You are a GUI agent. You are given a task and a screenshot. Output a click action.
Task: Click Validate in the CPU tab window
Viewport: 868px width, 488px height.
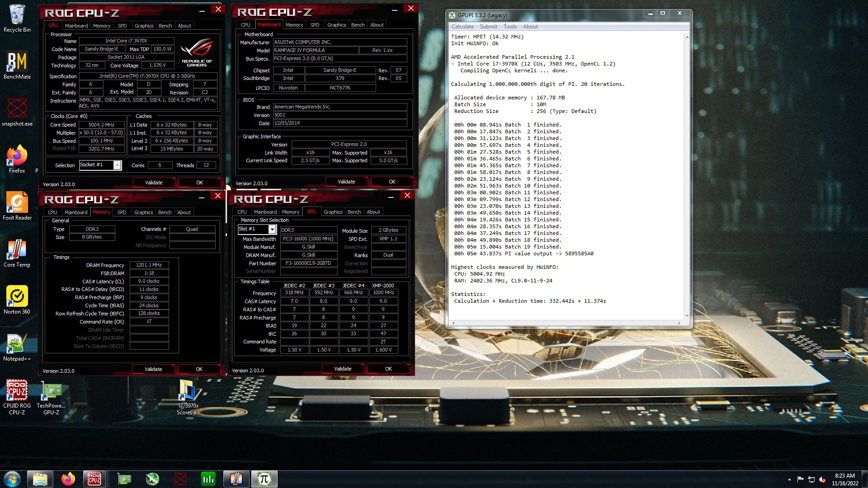pos(154,183)
